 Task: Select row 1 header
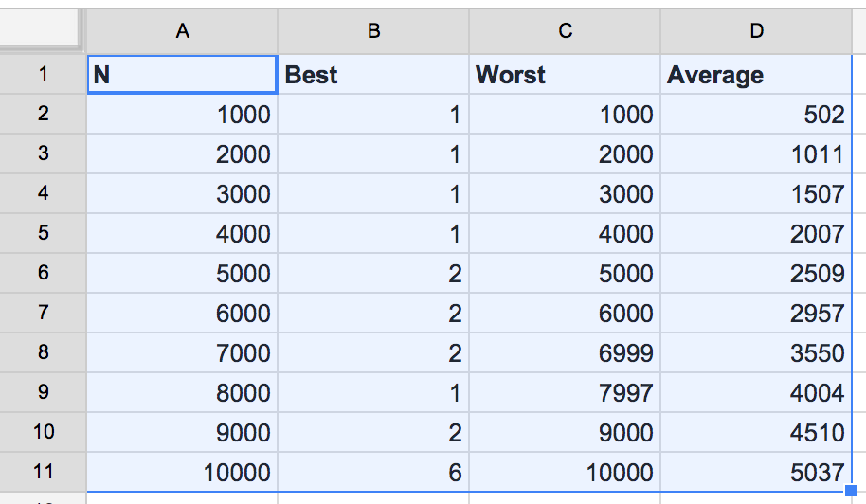click(x=43, y=74)
